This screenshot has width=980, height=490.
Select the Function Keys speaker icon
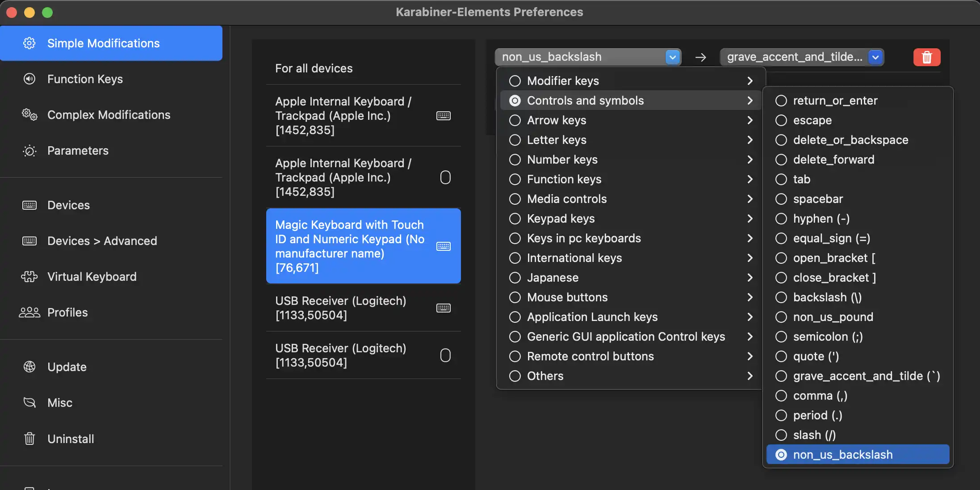pos(29,79)
